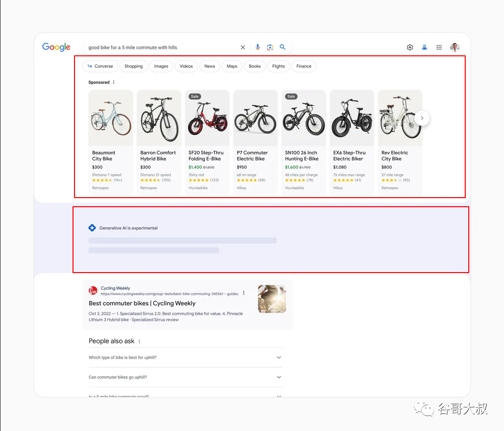504x431 pixels.
Task: Switch to the Flights tab
Action: [x=278, y=66]
